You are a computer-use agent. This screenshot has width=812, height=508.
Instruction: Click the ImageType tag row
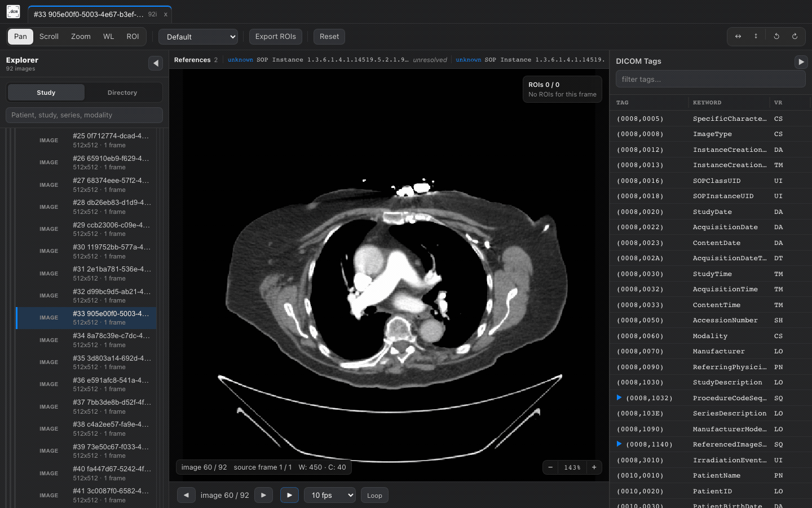[x=710, y=134]
